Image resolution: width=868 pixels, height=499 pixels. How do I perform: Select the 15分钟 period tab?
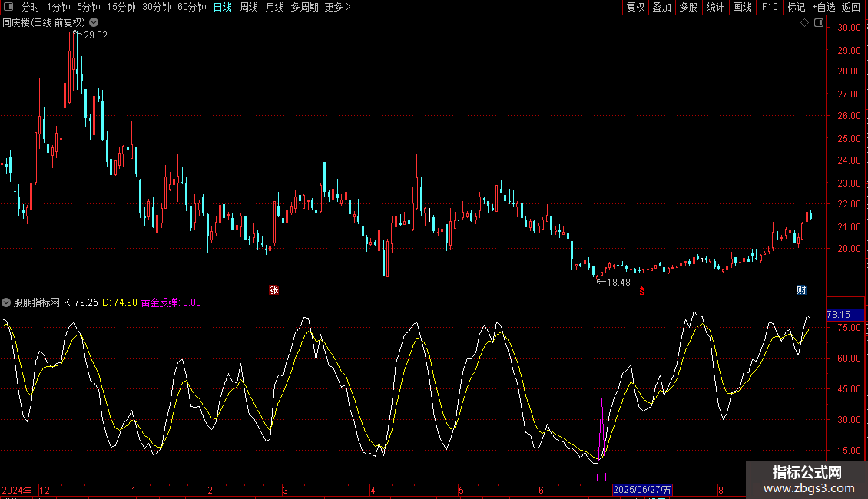click(121, 7)
